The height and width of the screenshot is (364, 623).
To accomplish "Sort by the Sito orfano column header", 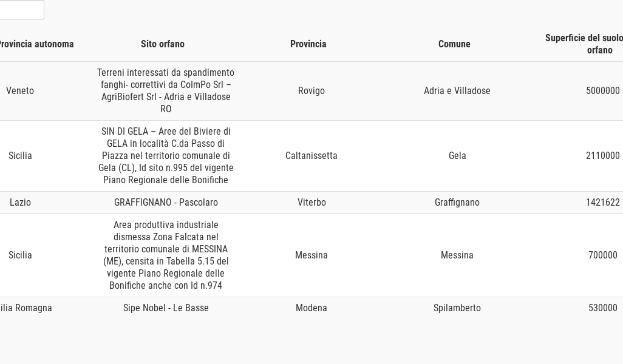I will 163,44.
